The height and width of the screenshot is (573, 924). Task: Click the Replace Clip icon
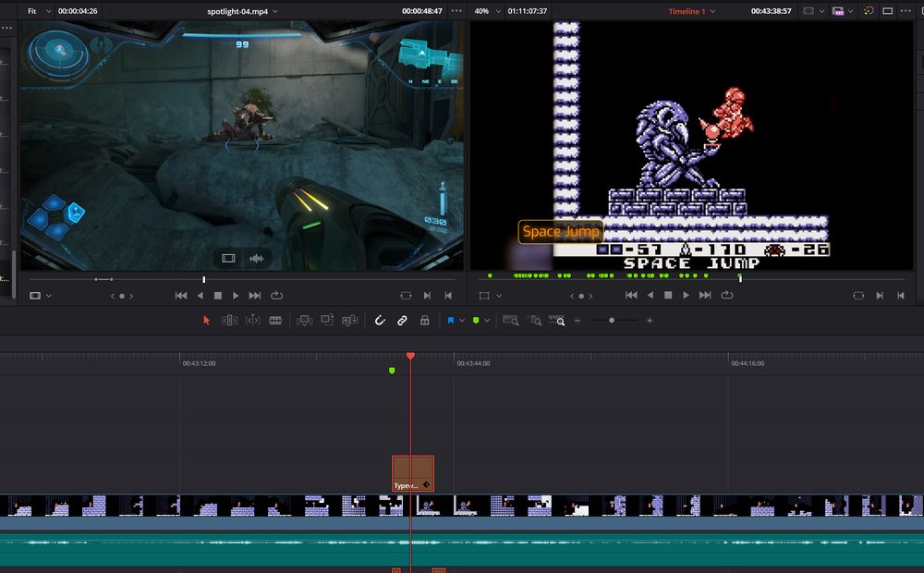point(351,319)
